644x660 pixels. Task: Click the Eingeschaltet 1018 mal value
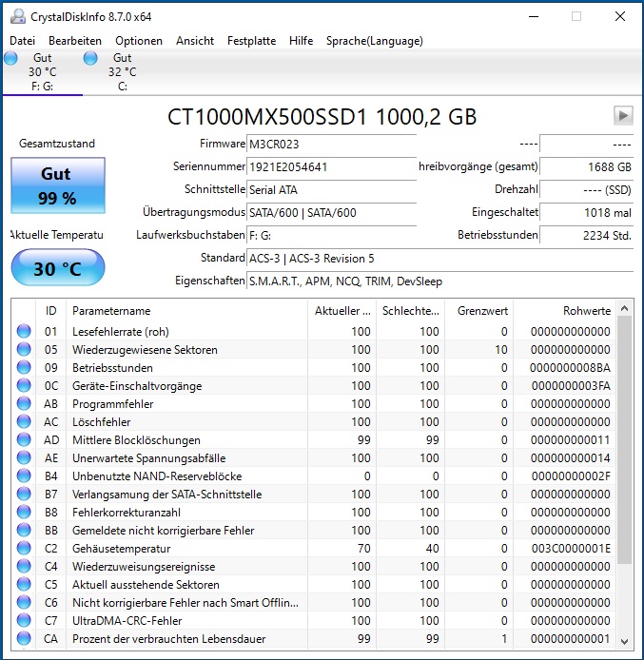point(586,213)
